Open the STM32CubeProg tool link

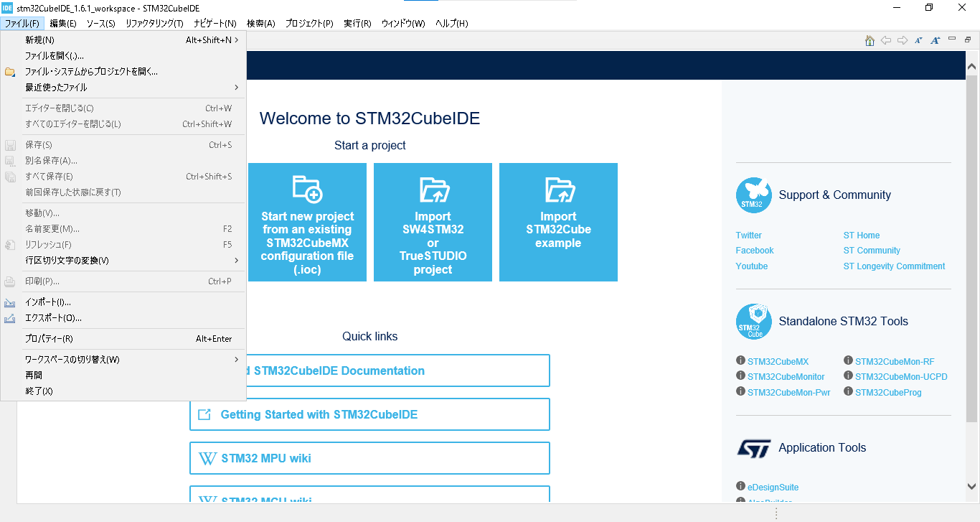point(888,393)
